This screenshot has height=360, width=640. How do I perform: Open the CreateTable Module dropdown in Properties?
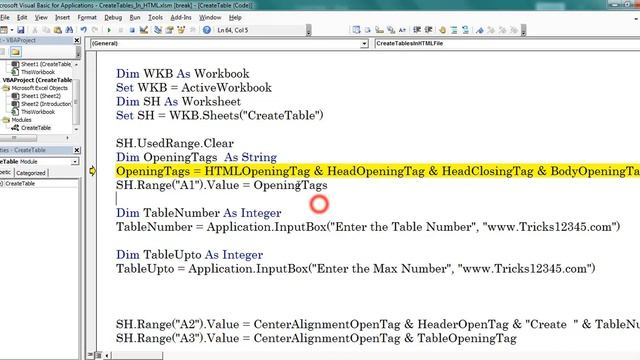75,162
